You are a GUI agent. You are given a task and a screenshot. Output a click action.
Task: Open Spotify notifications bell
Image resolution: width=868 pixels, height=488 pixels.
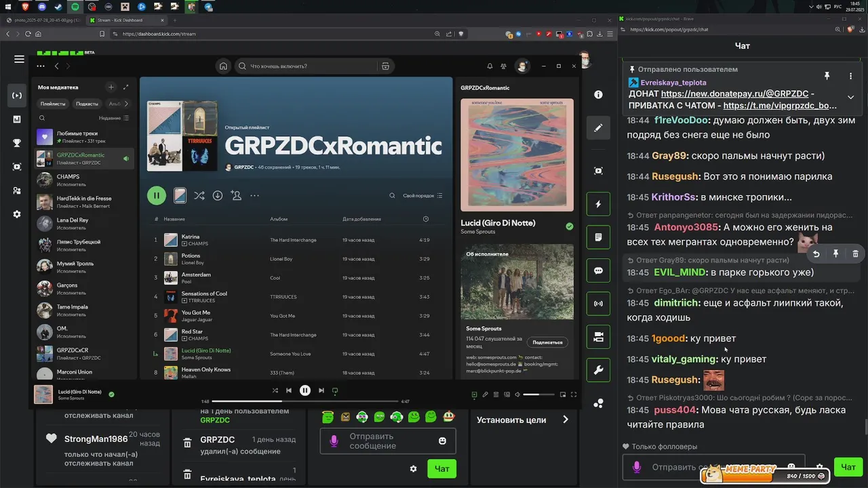[x=490, y=66]
